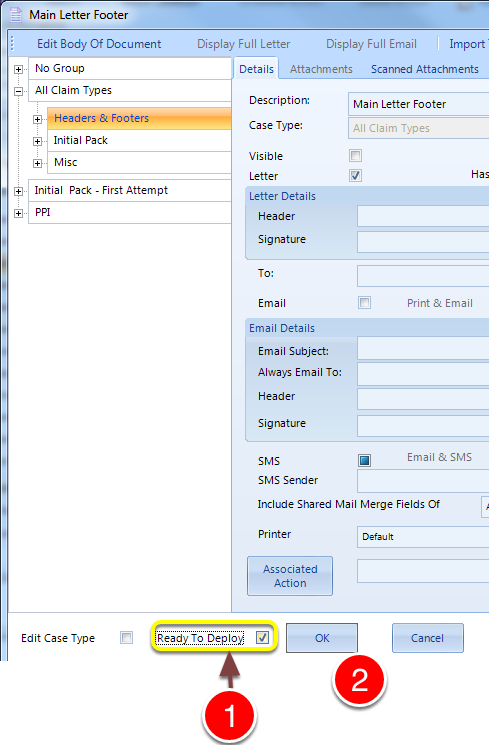Expand the Initial Pack plus icon

coord(37,141)
